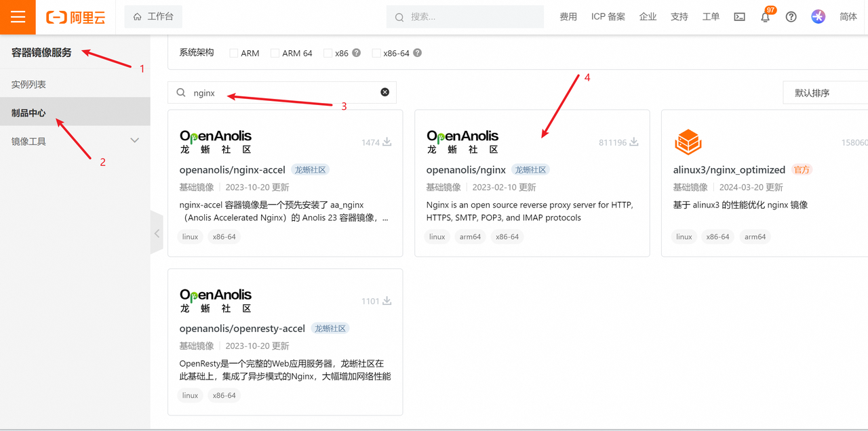The height and width of the screenshot is (431, 868).
Task: Open the Cloud Shell terminal icon
Action: click(x=739, y=17)
